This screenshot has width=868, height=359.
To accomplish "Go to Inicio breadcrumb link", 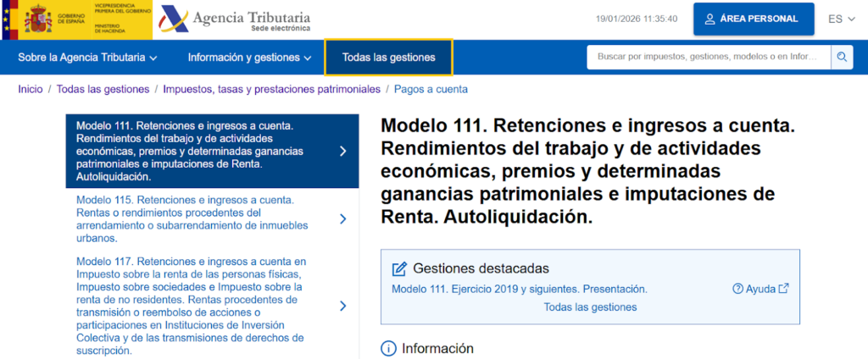I will tap(31, 89).
